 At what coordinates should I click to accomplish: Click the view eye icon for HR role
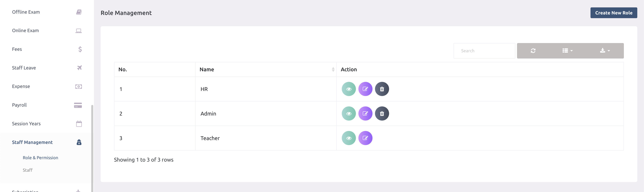348,89
